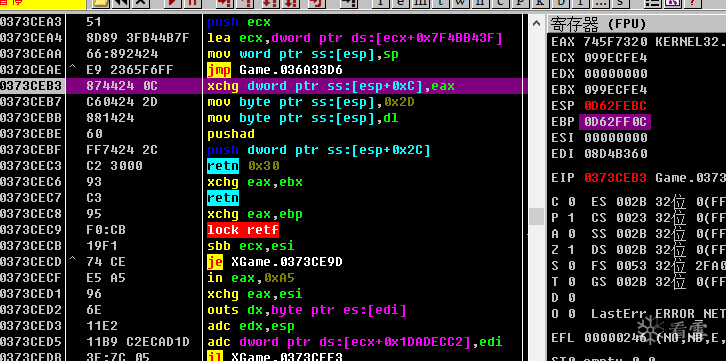Select outs dx,byte ptr es:[edi] instruction

click(x=307, y=310)
